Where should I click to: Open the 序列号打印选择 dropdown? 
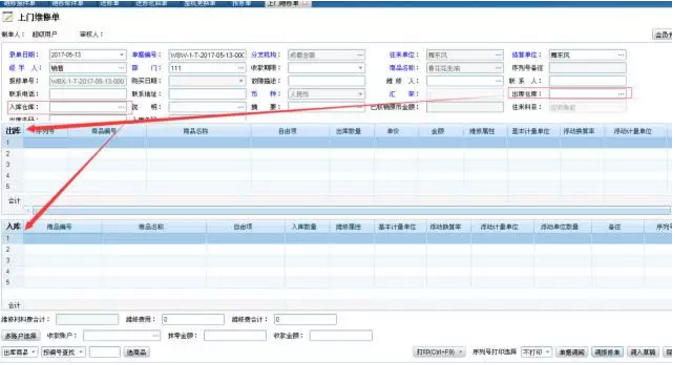click(536, 352)
